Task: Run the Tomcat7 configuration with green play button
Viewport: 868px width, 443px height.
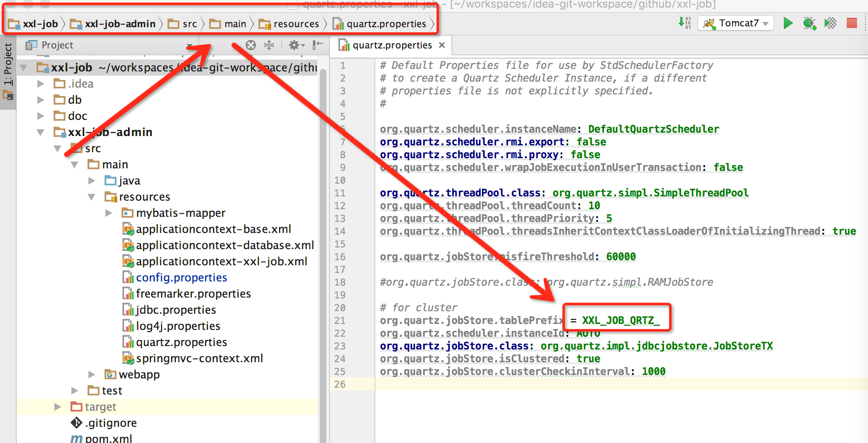Action: pyautogui.click(x=788, y=23)
